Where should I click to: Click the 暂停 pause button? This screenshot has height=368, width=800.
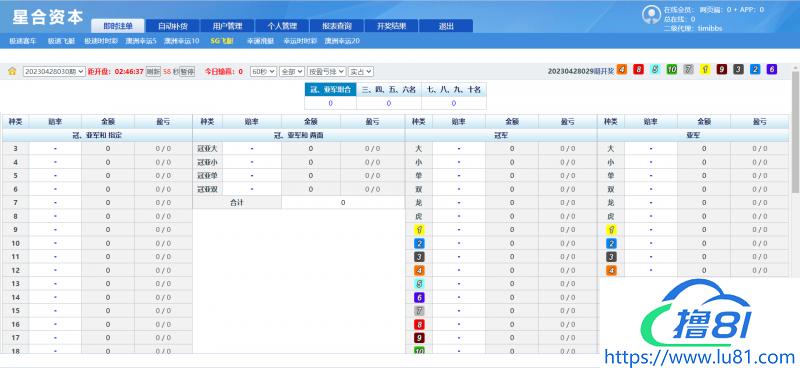point(187,72)
